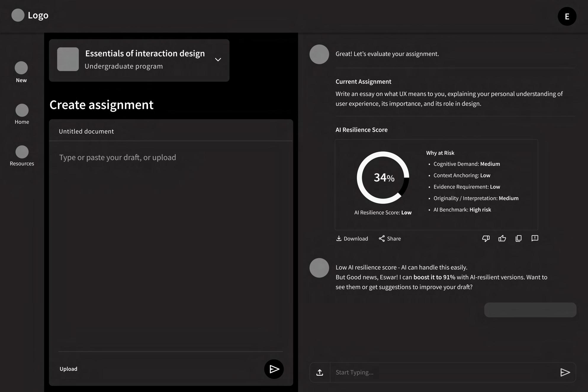588x392 pixels.
Task: Open the New sidebar item
Action: (x=21, y=72)
